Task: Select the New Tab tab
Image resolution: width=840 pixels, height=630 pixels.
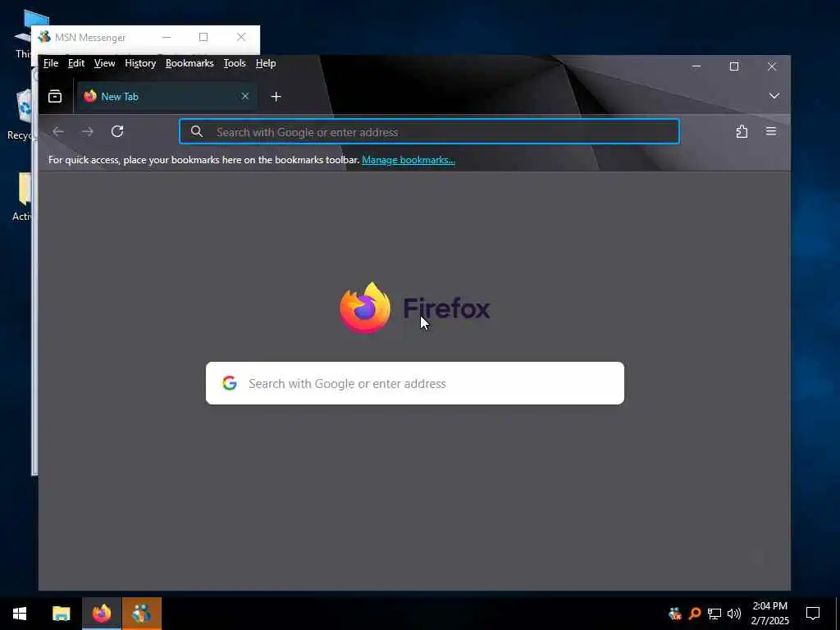Action: (x=167, y=97)
